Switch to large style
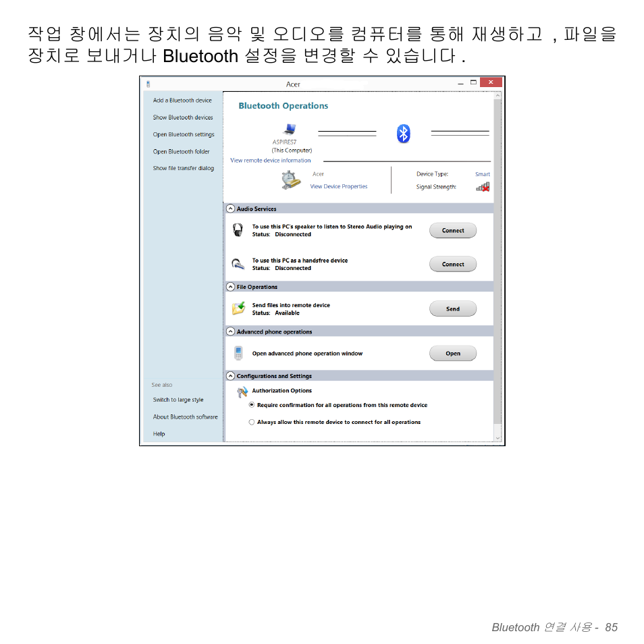This screenshot has width=644, height=644. click(x=178, y=400)
